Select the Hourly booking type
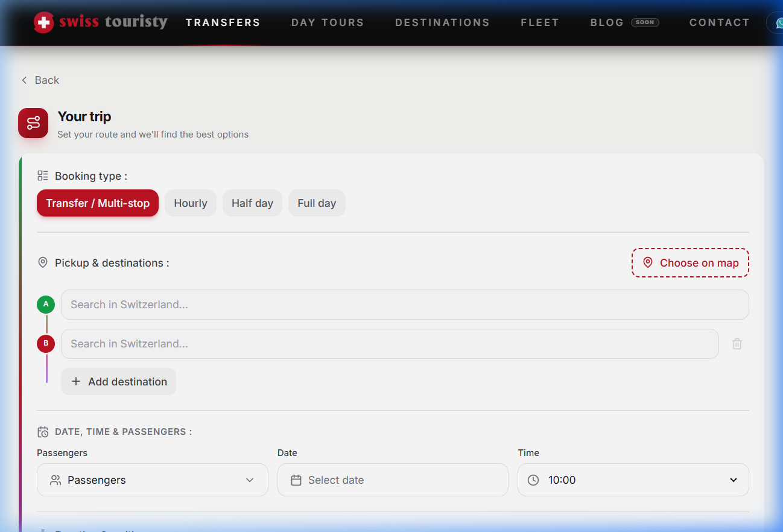The height and width of the screenshot is (532, 783). (x=190, y=203)
